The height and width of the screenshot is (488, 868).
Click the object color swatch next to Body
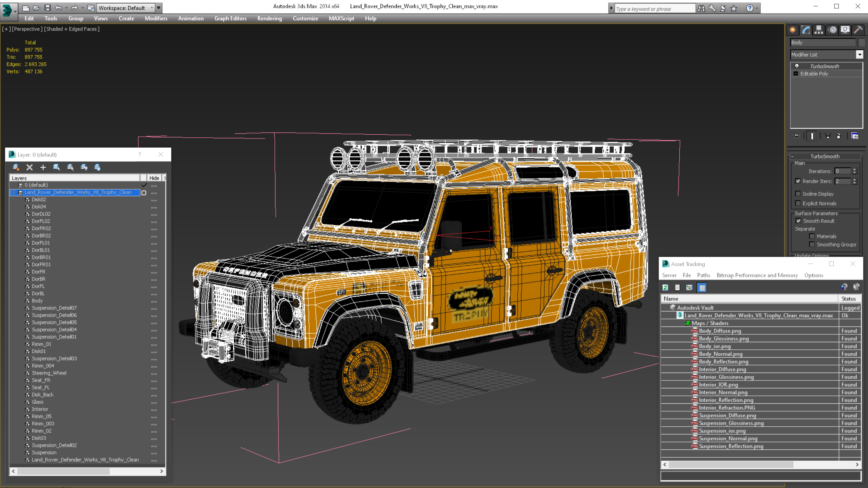click(862, 42)
